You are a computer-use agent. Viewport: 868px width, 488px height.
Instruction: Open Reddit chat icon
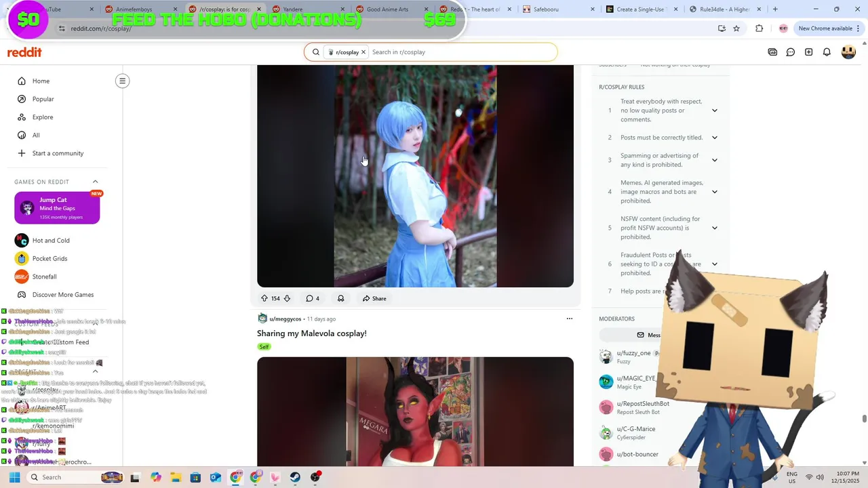tap(791, 52)
